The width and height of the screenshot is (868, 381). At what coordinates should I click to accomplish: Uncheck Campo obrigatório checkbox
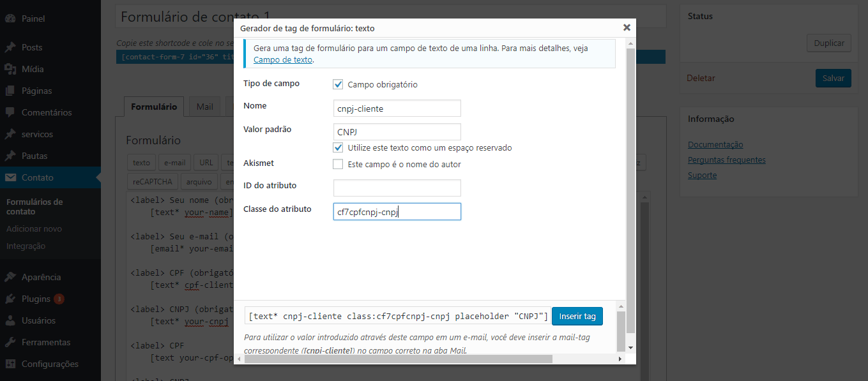[x=339, y=84]
